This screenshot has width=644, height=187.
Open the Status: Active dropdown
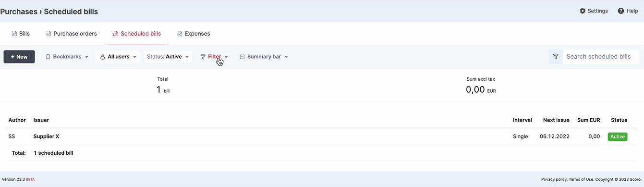coord(168,57)
